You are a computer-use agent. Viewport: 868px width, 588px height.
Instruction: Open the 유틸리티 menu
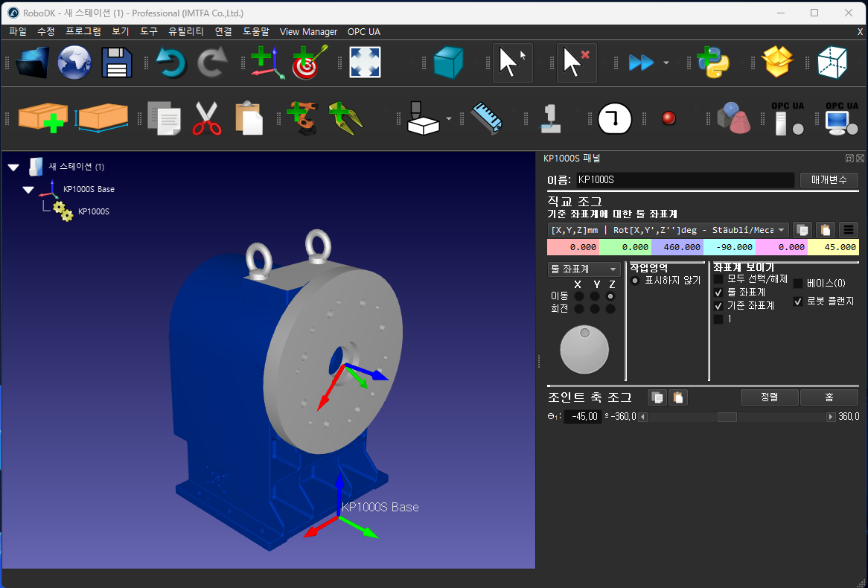(x=186, y=32)
